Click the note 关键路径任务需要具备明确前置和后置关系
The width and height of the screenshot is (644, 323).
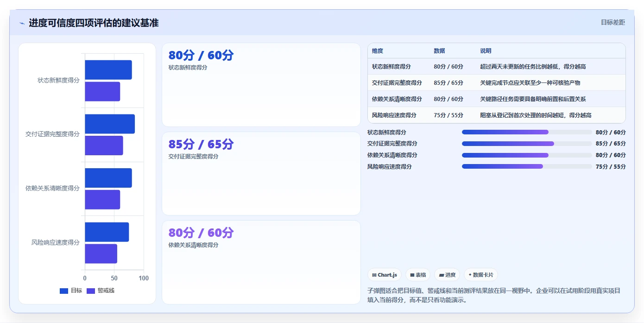[x=533, y=99]
